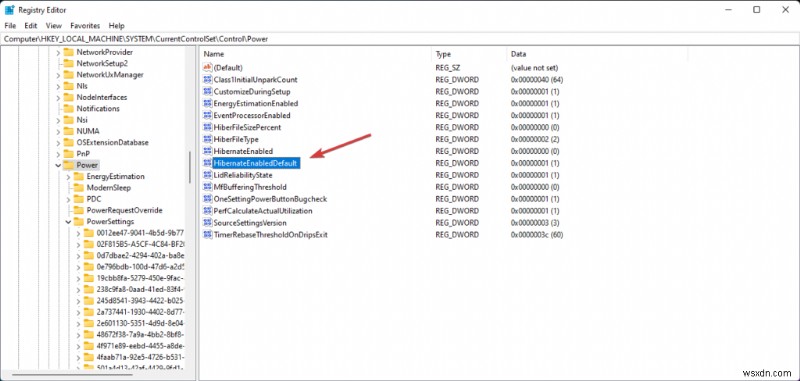Viewport: 800px width, 381px height.
Task: Select the Nsi key in tree
Action: 82,120
